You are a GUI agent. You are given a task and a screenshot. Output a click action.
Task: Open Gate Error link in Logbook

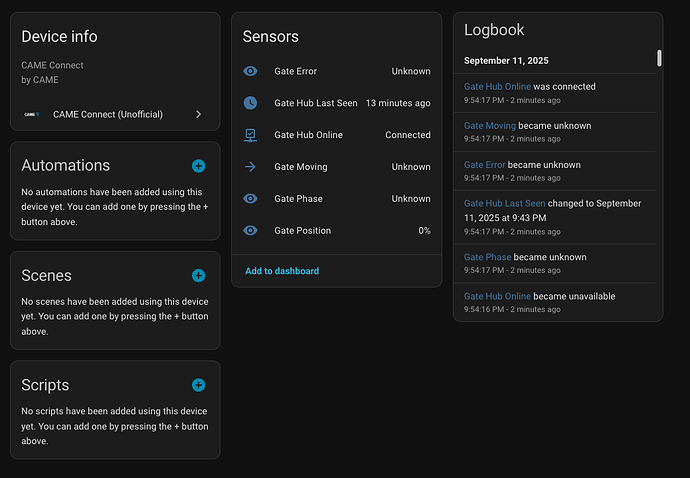(x=484, y=165)
